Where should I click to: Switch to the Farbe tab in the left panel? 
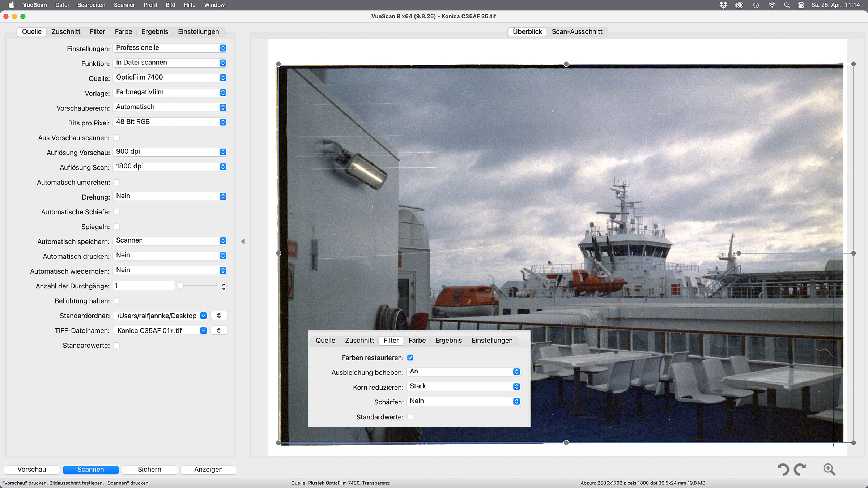(x=123, y=31)
